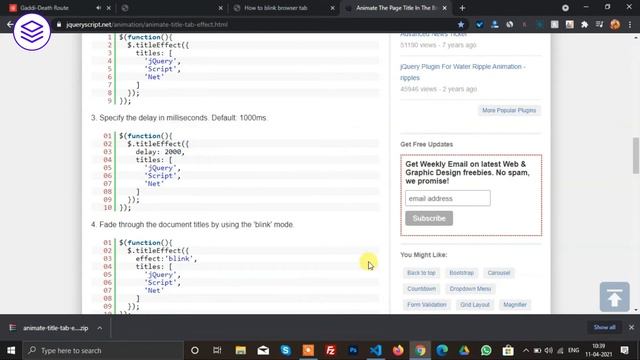The image size is (640, 360).
Task: Click the address bar URL
Action: coord(147,24)
